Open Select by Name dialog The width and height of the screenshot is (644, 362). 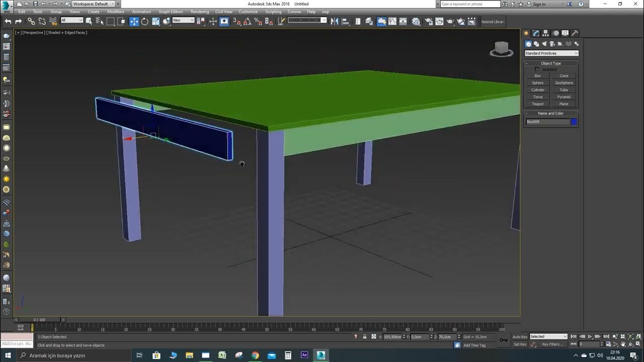[x=100, y=21]
